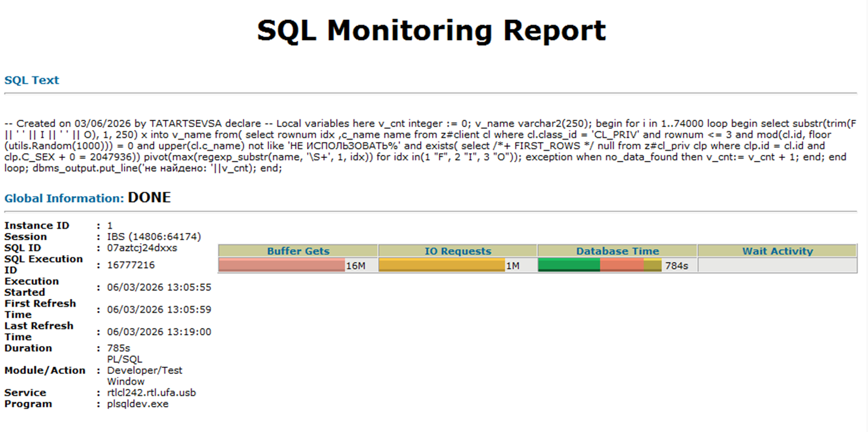The image size is (868, 432).
Task: Click the session value IBS (14806:64174)
Action: [x=154, y=237]
